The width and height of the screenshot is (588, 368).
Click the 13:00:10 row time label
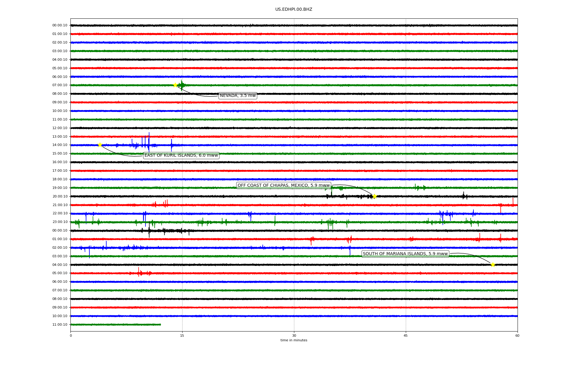(60, 136)
